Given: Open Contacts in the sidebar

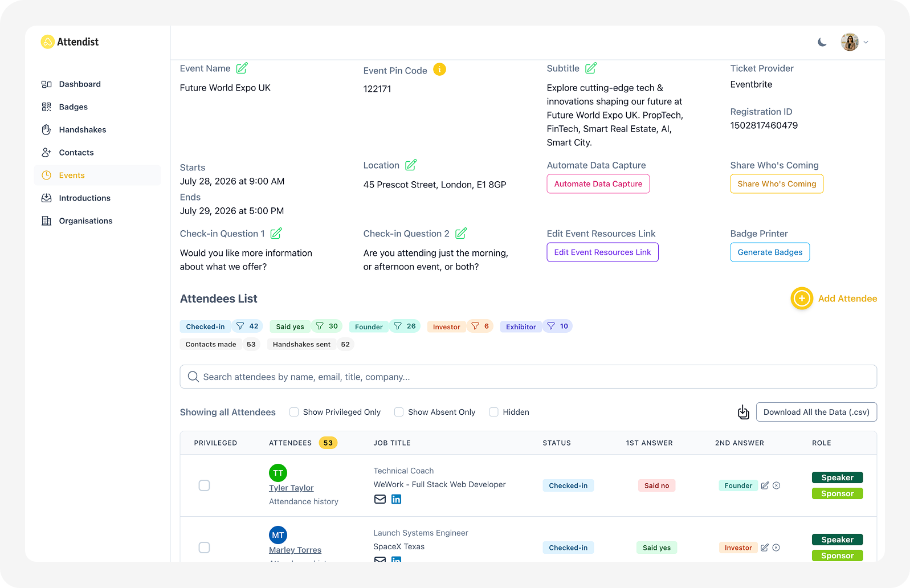Looking at the screenshot, I should (97, 152).
